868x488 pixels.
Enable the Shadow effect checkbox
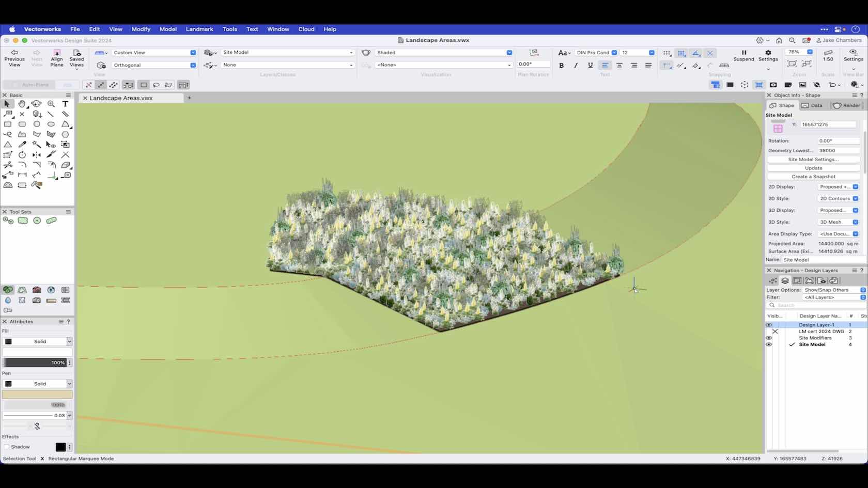coord(6,447)
